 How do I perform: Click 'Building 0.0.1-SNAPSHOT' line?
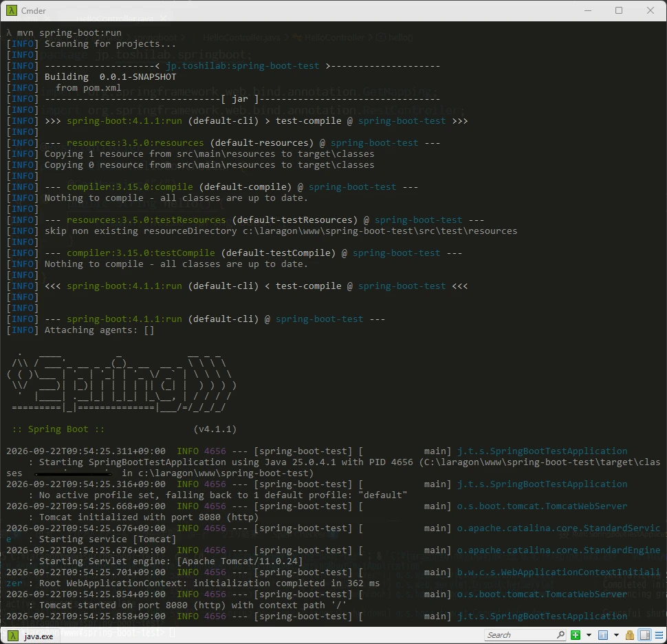click(111, 76)
